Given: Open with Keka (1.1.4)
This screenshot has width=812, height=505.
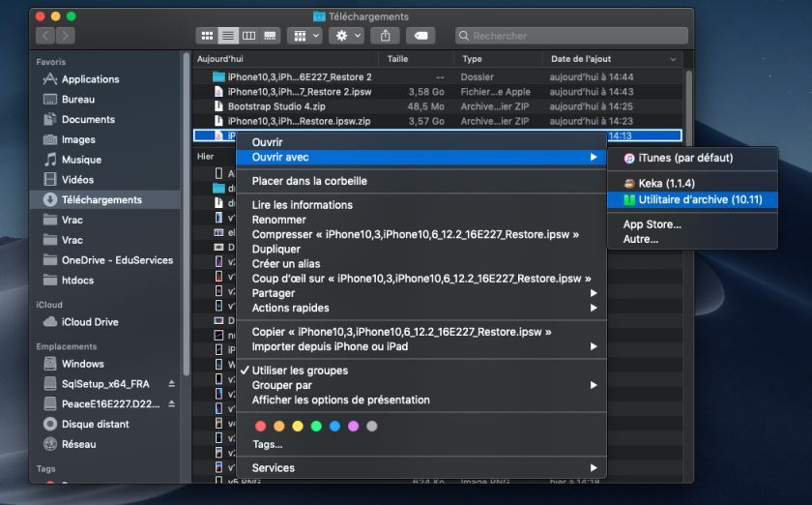Looking at the screenshot, I should 692,184.
